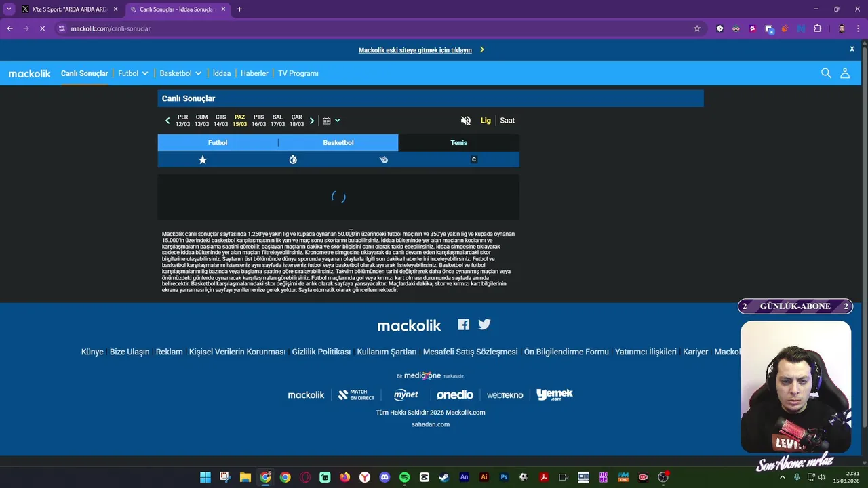The image size is (868, 488).
Task: Dismiss the top banner with X
Action: coord(852,49)
